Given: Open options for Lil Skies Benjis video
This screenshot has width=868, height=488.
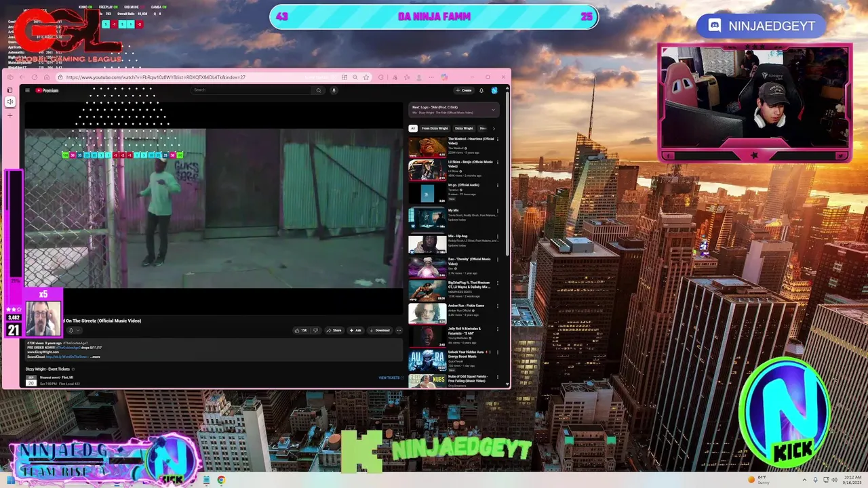Looking at the screenshot, I should pos(498,163).
